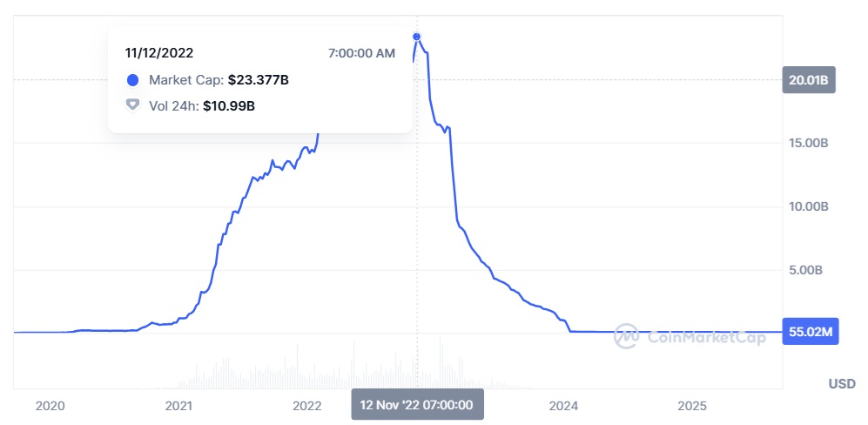Image resolution: width=868 pixels, height=425 pixels.
Task: Click the USD currency label
Action: 842,383
